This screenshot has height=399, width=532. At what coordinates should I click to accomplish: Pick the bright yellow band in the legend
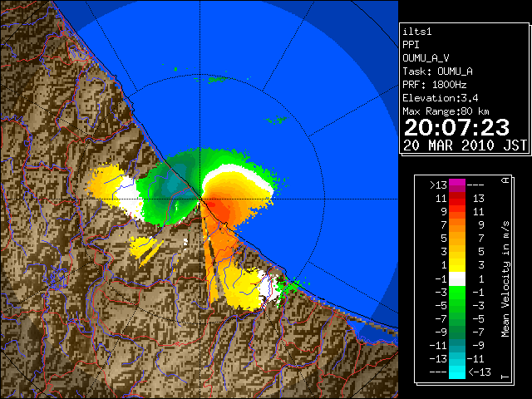coord(457,265)
